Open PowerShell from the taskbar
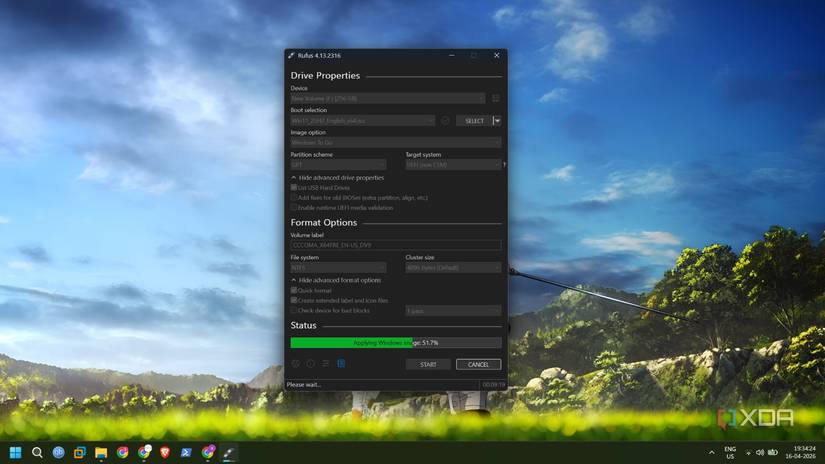825x464 pixels. (x=186, y=452)
